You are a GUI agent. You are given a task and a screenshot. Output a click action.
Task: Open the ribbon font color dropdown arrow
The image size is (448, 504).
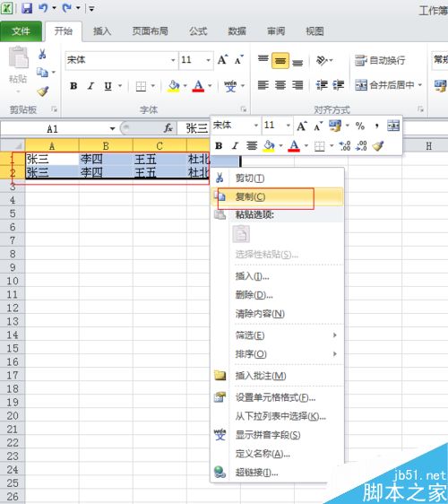click(210, 86)
